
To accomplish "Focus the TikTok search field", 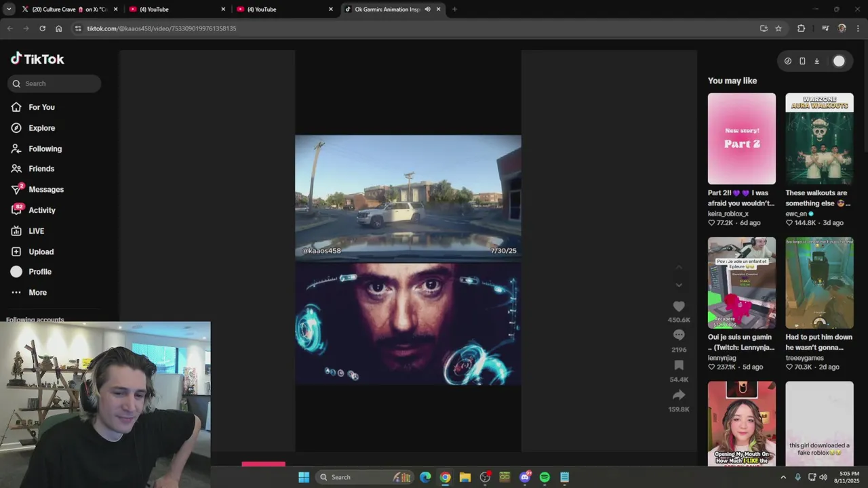I will (x=54, y=83).
